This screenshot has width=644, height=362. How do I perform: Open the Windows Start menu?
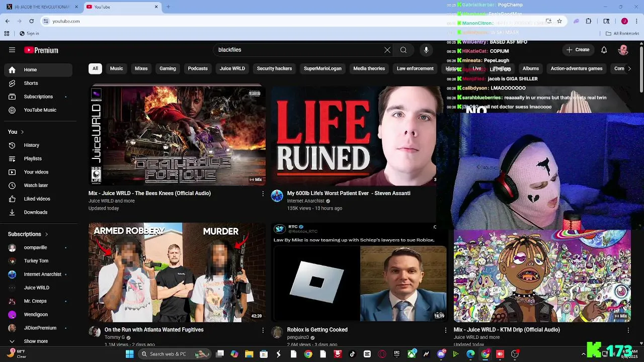(x=129, y=354)
